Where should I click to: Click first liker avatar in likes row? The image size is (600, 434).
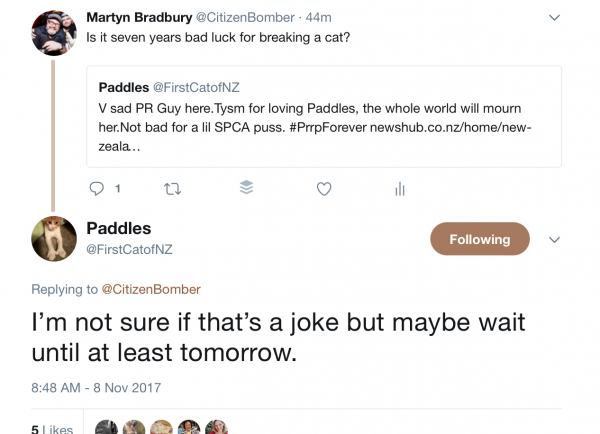click(x=105, y=428)
